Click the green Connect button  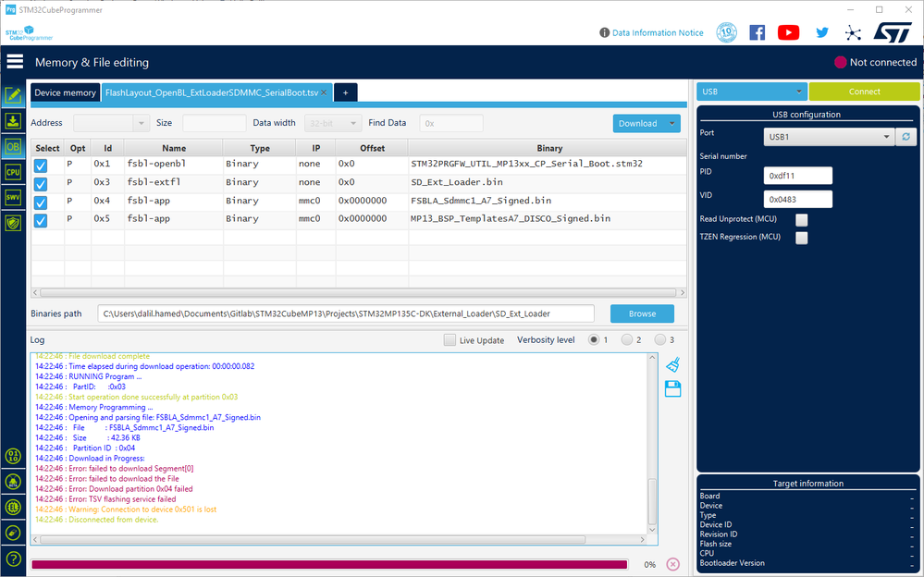[x=864, y=92]
